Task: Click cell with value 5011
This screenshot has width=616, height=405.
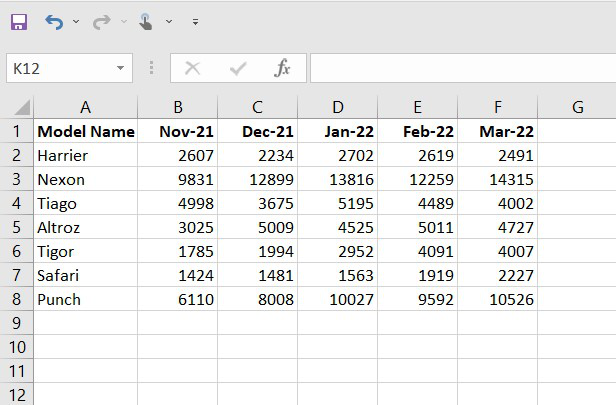Action: [x=418, y=227]
